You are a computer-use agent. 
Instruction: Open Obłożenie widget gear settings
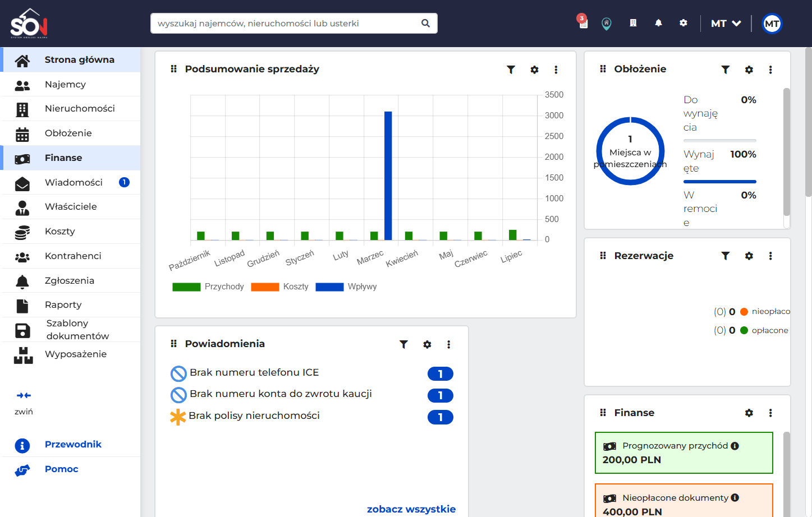[x=749, y=70]
